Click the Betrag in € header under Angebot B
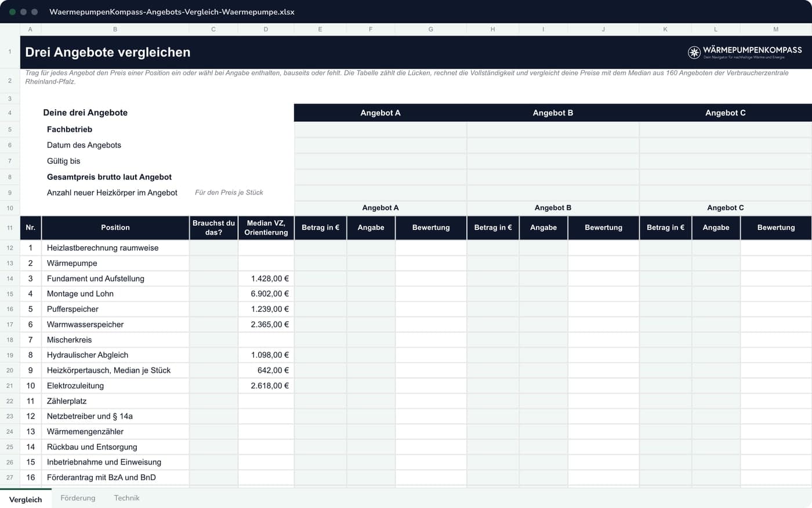 (492, 228)
